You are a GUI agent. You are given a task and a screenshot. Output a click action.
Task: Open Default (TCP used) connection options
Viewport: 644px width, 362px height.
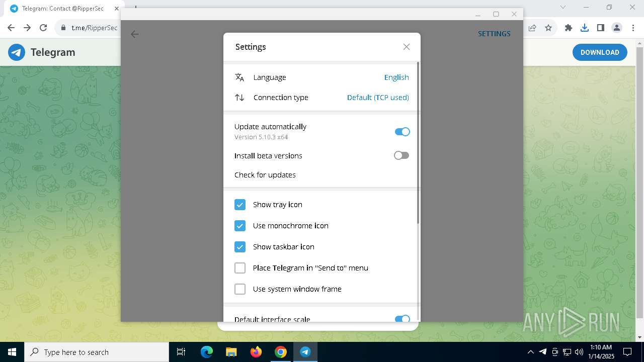[378, 98]
